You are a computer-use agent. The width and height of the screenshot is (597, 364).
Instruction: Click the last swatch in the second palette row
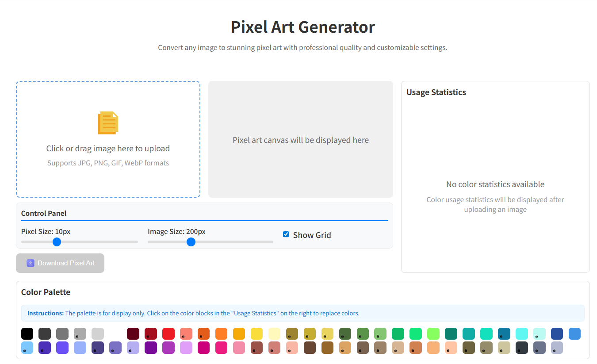coord(557,348)
